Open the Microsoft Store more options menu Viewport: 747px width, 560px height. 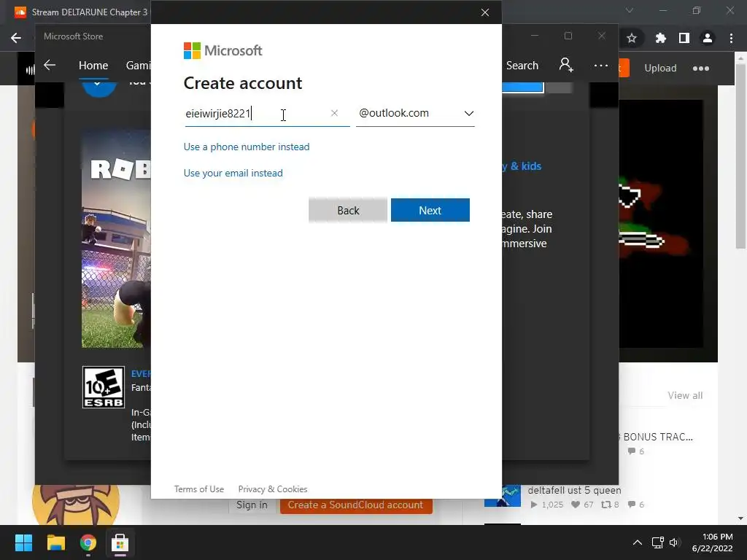tap(601, 65)
